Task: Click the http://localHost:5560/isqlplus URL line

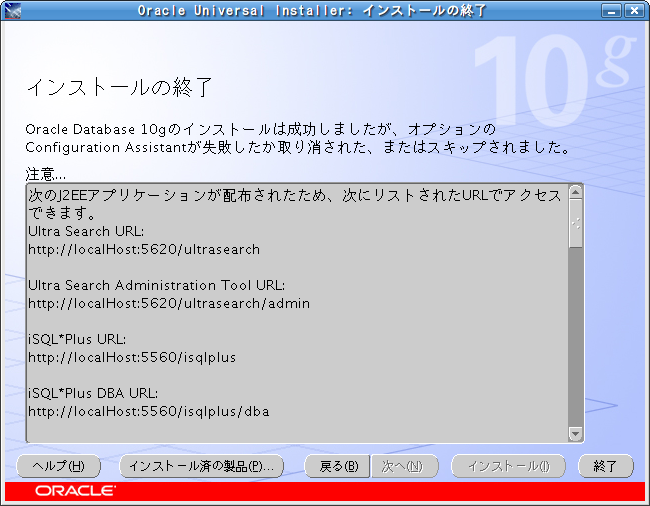Action: point(132,357)
